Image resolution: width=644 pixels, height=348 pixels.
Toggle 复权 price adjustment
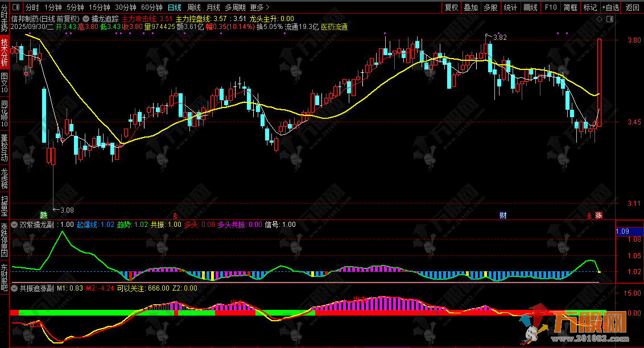451,7
